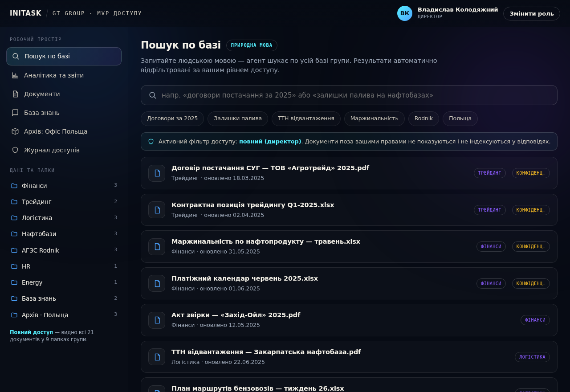The width and height of the screenshot is (570, 392).
Task: Open Пошук по базі in sidebar
Action: click(64, 57)
